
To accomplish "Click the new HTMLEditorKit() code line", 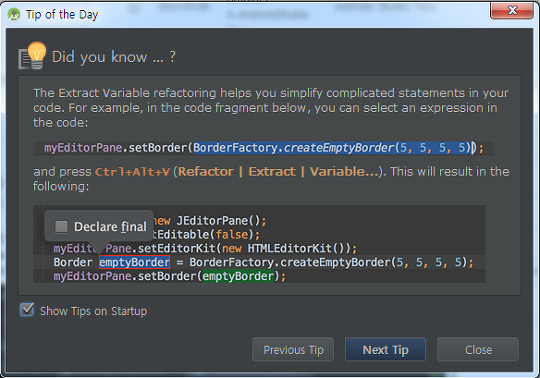I will [205, 248].
